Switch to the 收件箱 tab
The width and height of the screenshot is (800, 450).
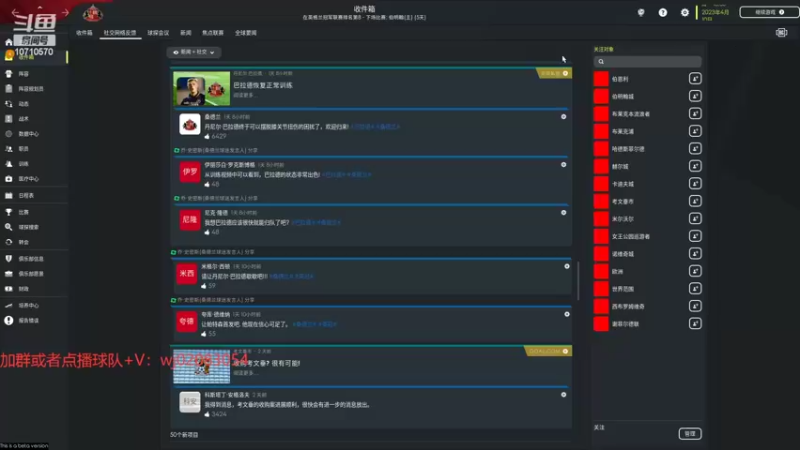click(84, 33)
